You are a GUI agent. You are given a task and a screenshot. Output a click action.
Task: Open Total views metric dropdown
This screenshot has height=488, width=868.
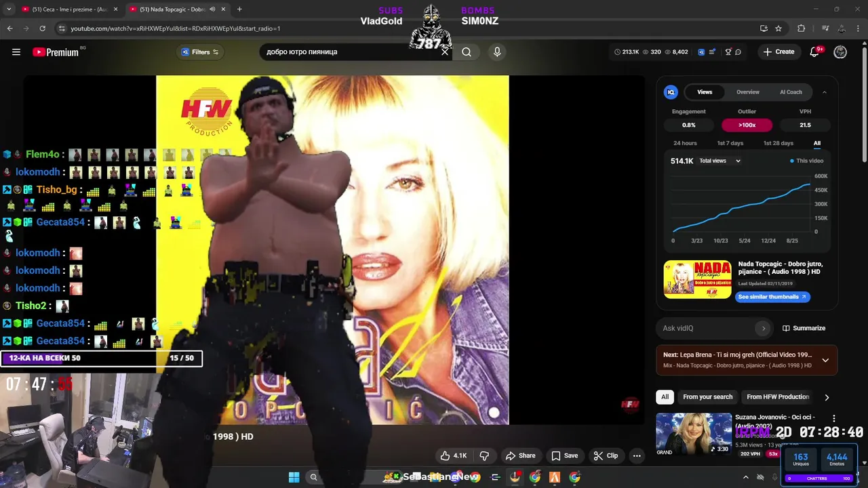coord(719,161)
